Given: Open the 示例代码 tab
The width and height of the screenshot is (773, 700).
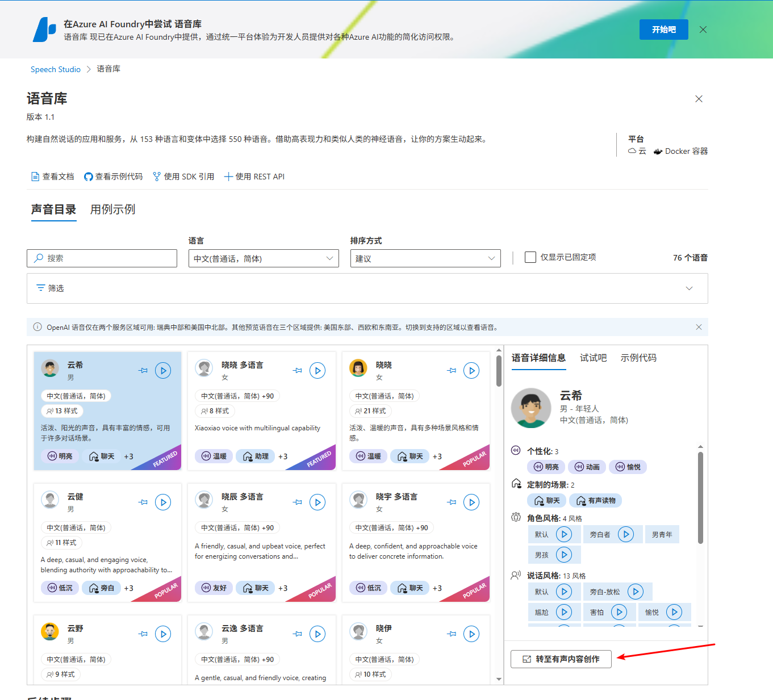Looking at the screenshot, I should coord(638,358).
